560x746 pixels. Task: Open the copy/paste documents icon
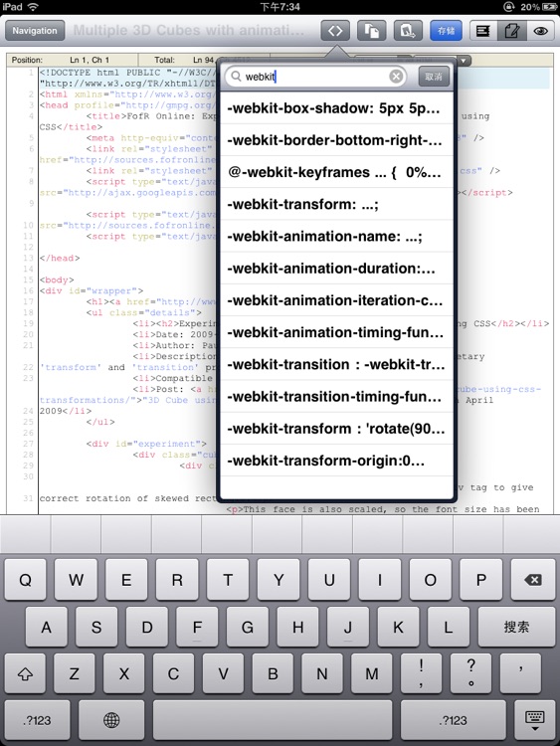coord(372,31)
